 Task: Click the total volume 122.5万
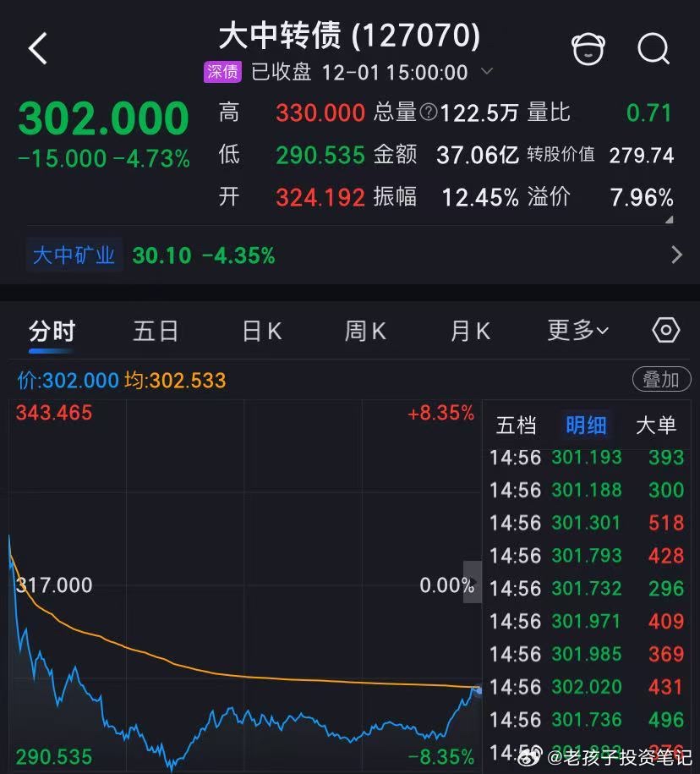click(x=479, y=113)
